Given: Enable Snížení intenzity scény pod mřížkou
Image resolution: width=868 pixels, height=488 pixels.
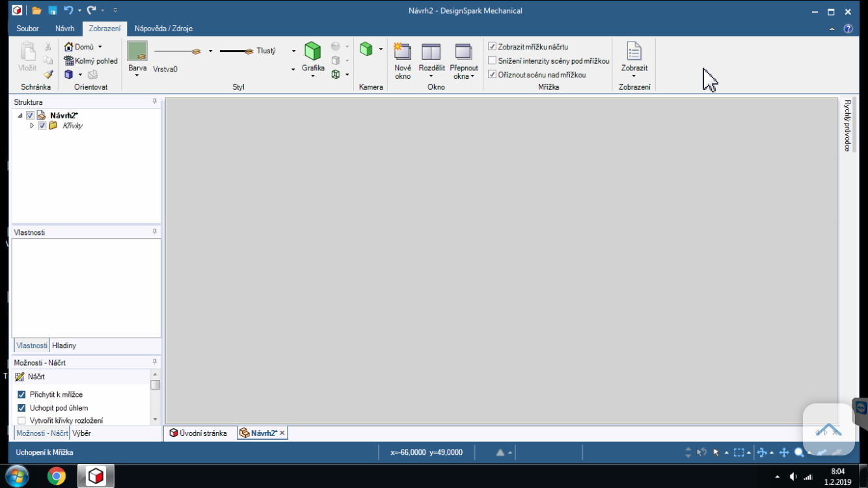Looking at the screenshot, I should pyautogui.click(x=493, y=61).
